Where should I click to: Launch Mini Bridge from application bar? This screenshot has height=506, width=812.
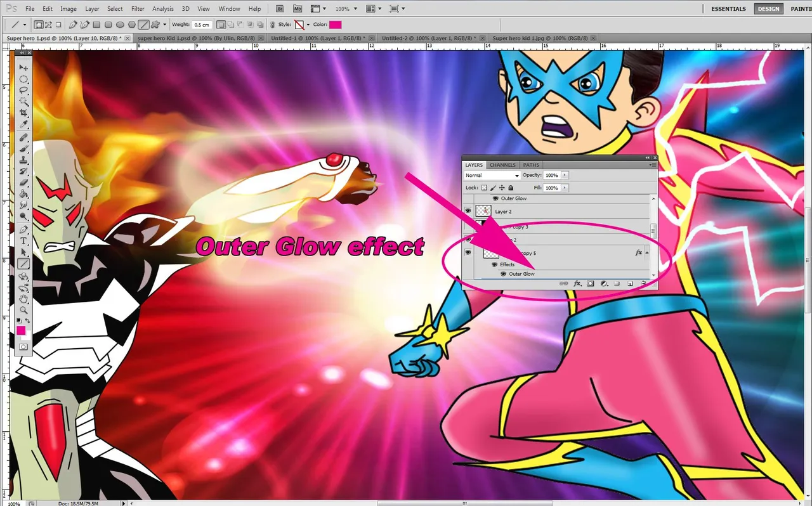(x=297, y=9)
